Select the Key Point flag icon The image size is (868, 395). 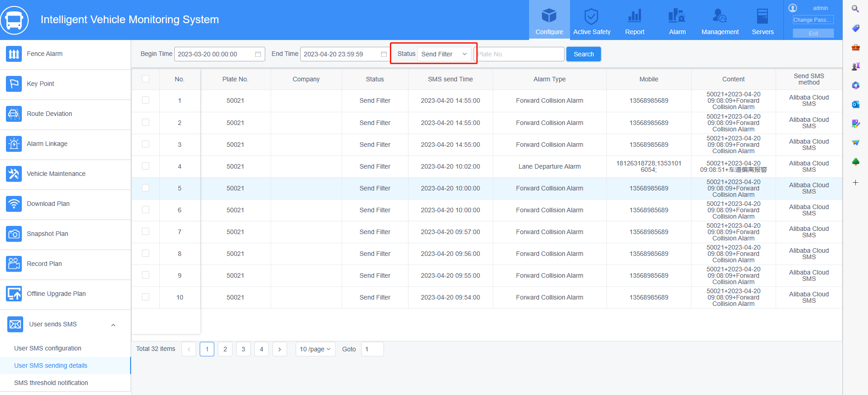[x=14, y=84]
